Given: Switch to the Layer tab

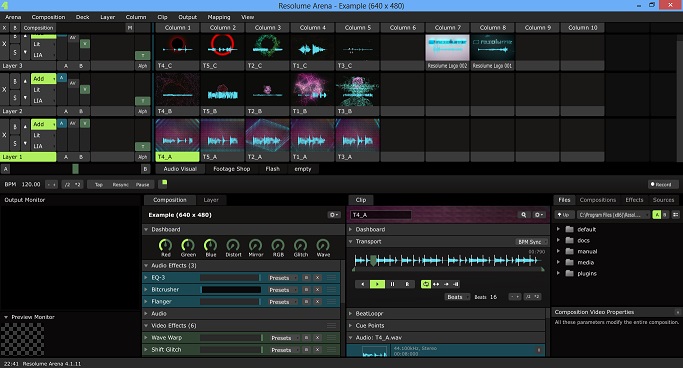Looking at the screenshot, I should pyautogui.click(x=211, y=200).
